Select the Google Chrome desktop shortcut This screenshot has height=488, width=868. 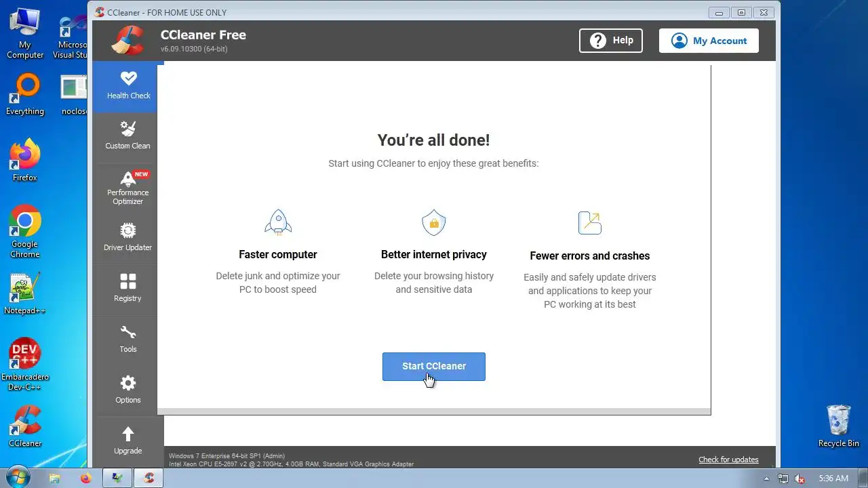click(25, 232)
